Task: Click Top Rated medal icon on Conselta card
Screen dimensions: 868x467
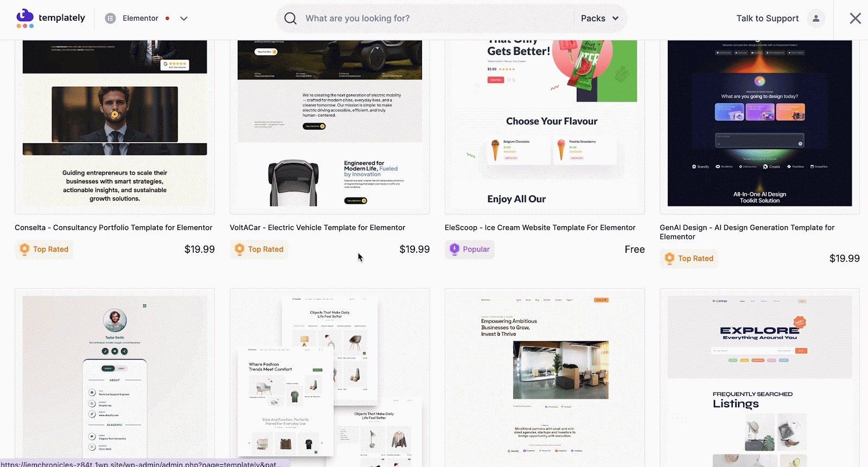Action: [x=24, y=250]
